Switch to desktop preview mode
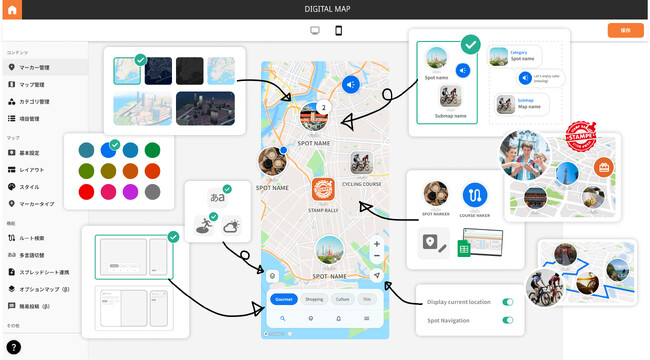Screen dimensions: 650x360 point(315,31)
